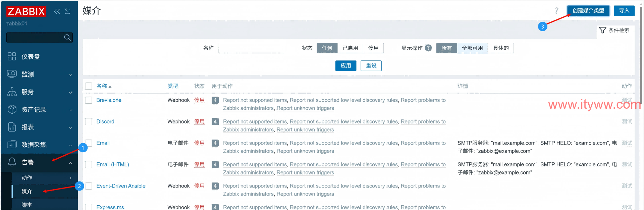Click 测试 for Event-Driven Ansible row
Screen dimensions: 644x210
tap(627, 186)
